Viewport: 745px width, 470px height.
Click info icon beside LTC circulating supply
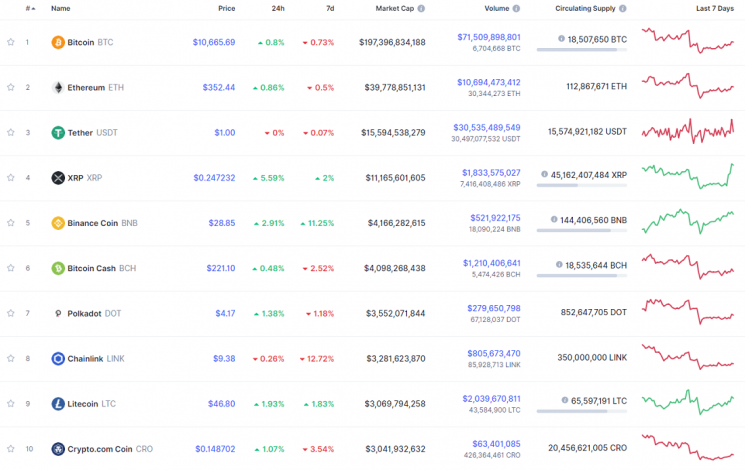[x=565, y=400]
